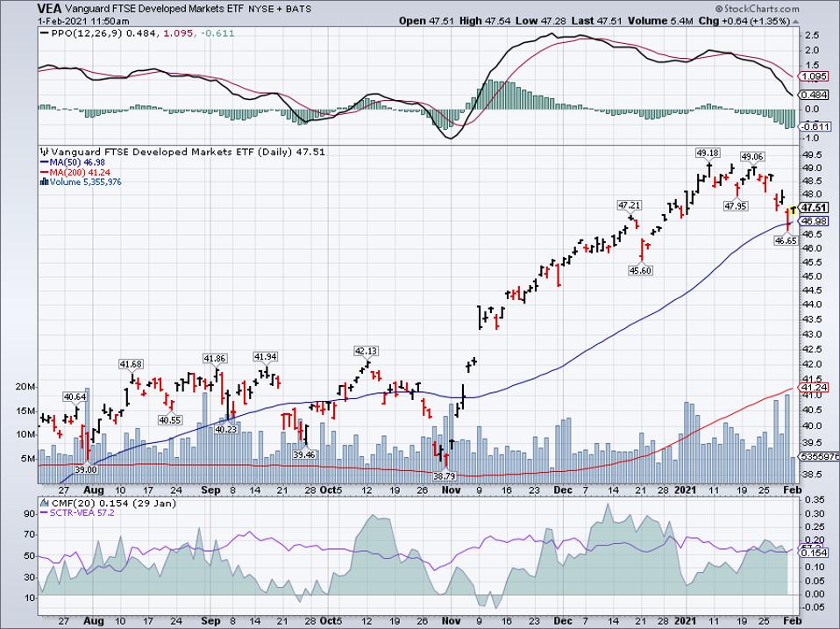Screen dimensions: 840x629
Task: Click the Low 47.28 value in the header
Action: [x=540, y=21]
